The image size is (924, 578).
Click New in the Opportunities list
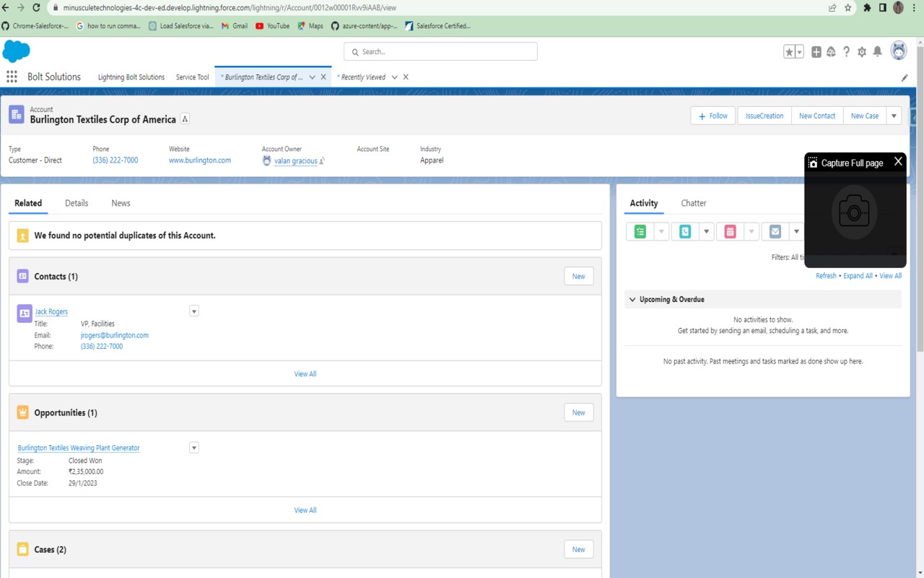579,413
